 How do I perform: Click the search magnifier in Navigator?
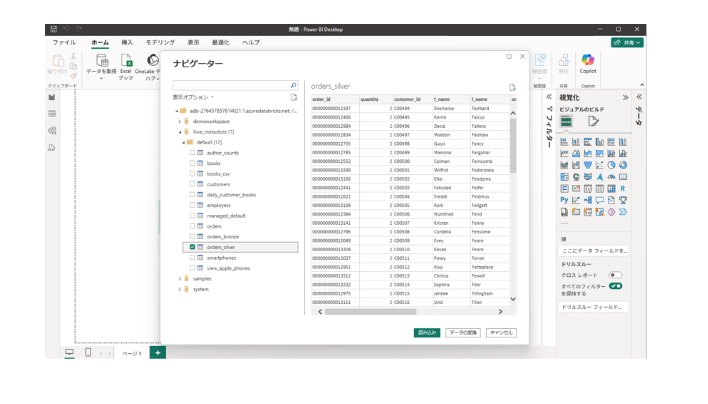293,85
